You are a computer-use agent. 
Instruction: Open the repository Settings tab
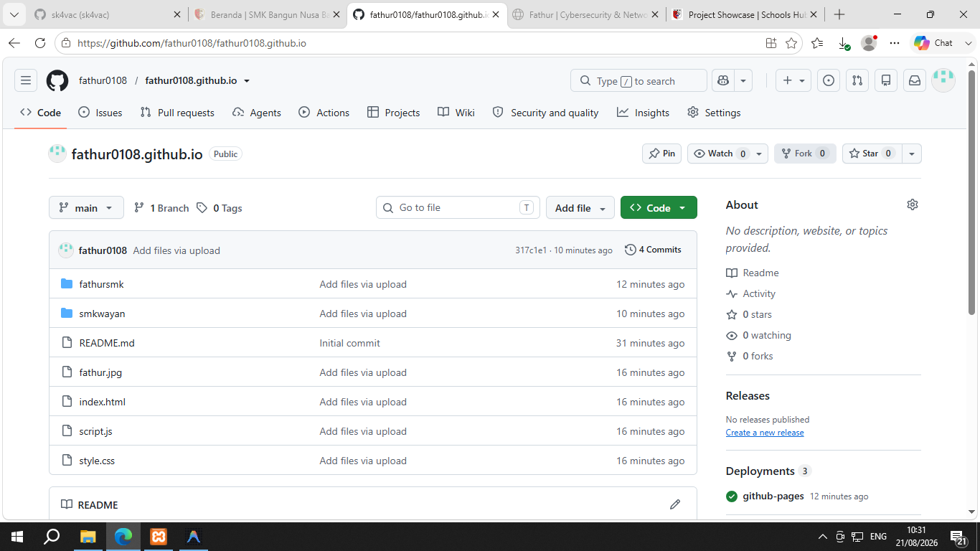point(714,113)
